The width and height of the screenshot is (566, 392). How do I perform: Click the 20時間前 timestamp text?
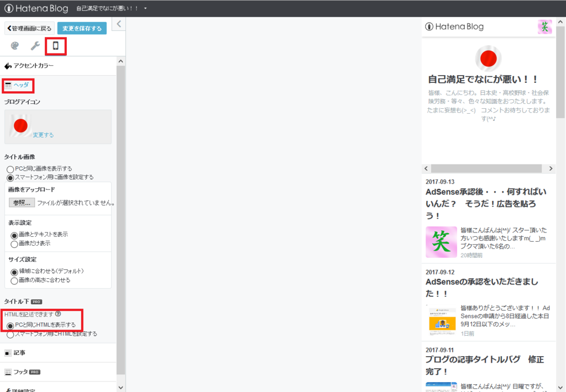pyautogui.click(x=471, y=255)
